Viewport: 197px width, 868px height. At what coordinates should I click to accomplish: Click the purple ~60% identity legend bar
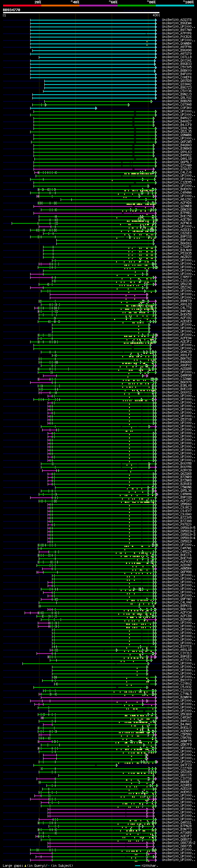coord(99,6)
